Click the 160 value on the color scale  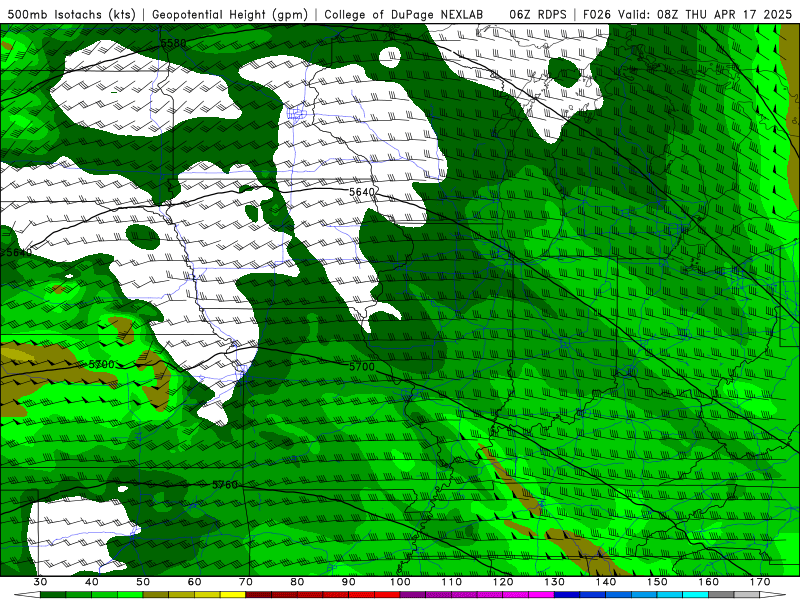[x=709, y=582]
